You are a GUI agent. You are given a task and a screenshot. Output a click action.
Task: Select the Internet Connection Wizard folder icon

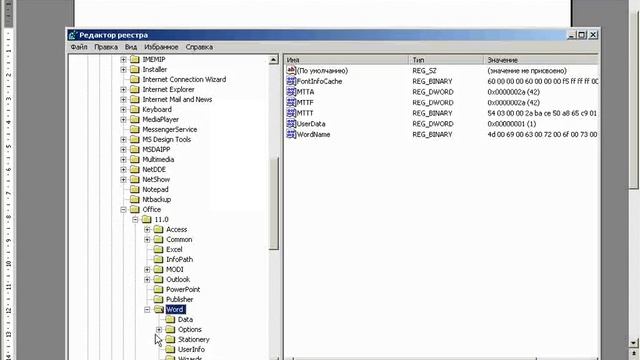pos(135,80)
